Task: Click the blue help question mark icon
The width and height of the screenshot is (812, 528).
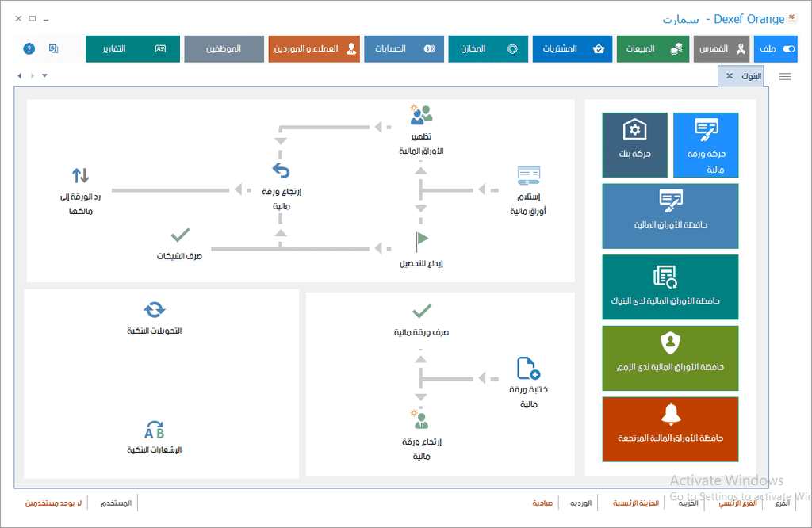Action: 29,48
